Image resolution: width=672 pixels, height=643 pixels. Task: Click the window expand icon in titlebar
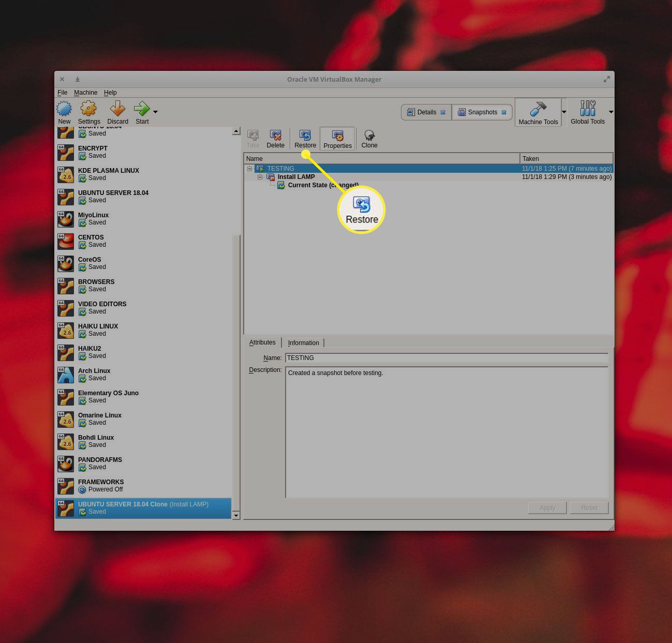606,79
